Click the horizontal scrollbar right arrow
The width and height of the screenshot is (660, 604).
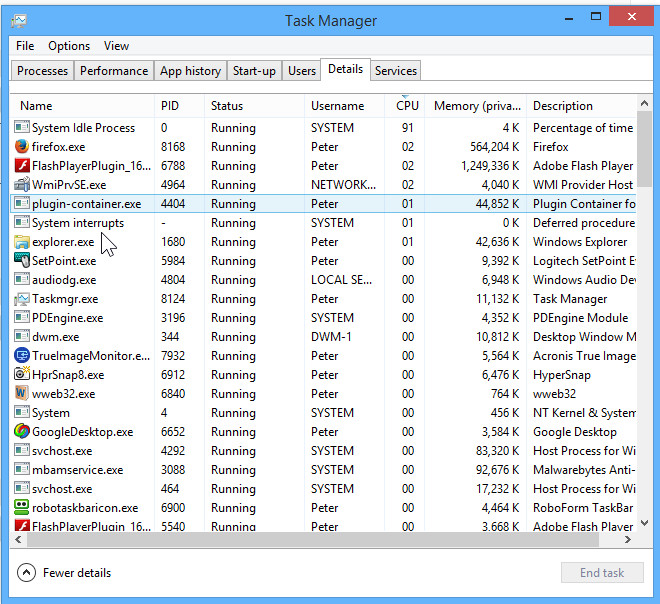(628, 540)
